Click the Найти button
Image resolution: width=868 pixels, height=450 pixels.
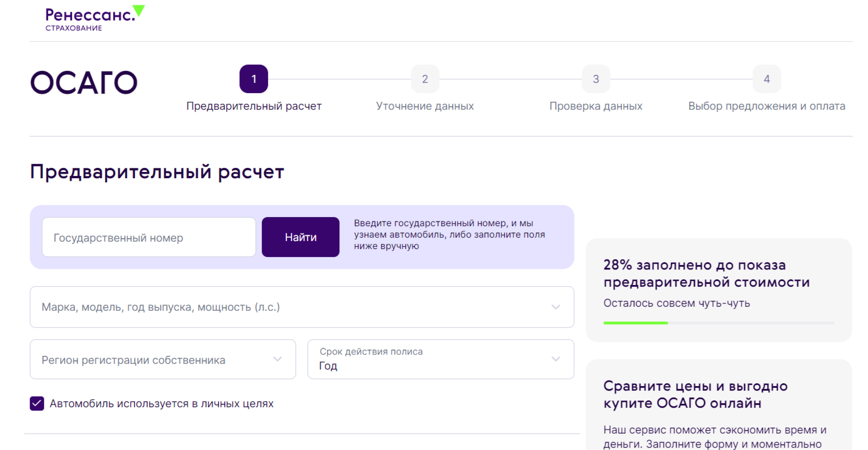pos(301,237)
